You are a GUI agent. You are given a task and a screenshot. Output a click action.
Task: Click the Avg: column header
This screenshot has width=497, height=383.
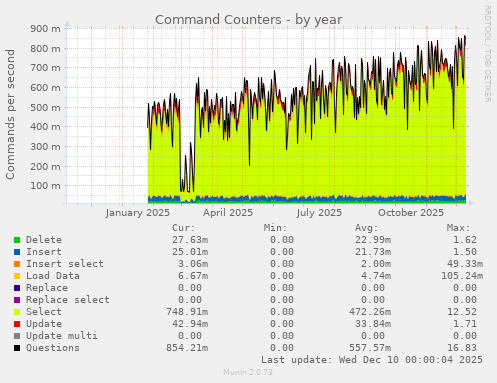coord(367,228)
